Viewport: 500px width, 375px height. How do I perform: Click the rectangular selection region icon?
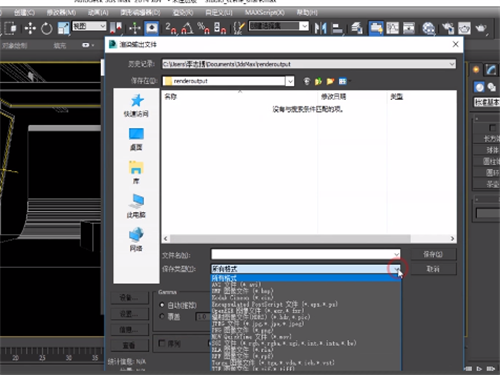pyautogui.click(x=10, y=28)
